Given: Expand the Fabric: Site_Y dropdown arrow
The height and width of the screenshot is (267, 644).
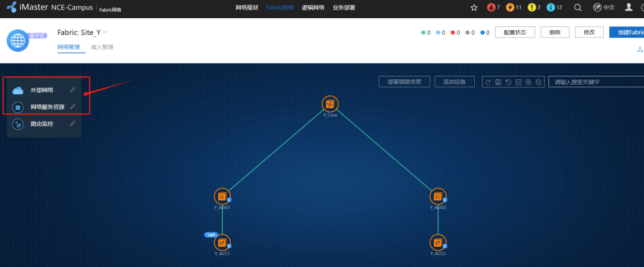Looking at the screenshot, I should click(x=106, y=32).
